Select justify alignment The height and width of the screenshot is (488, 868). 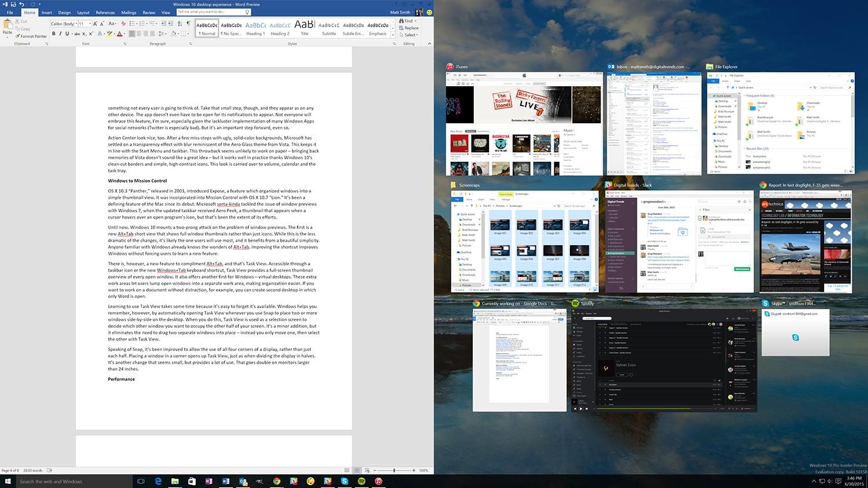click(x=152, y=34)
